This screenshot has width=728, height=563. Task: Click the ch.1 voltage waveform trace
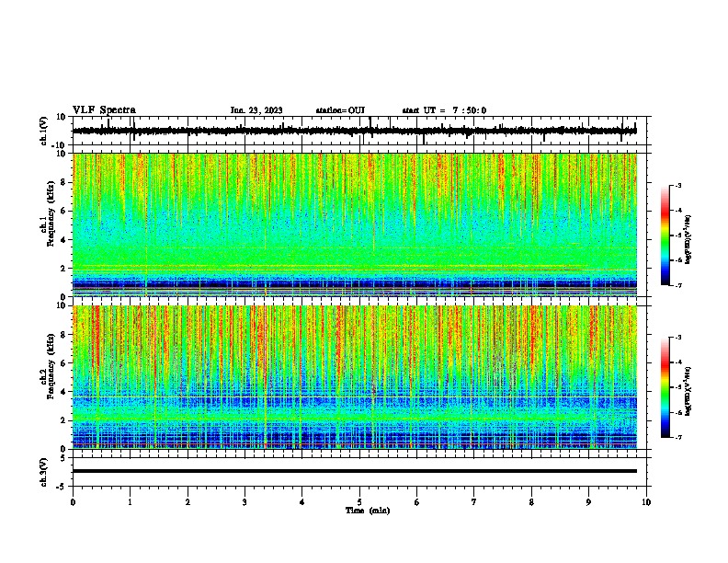(354, 131)
